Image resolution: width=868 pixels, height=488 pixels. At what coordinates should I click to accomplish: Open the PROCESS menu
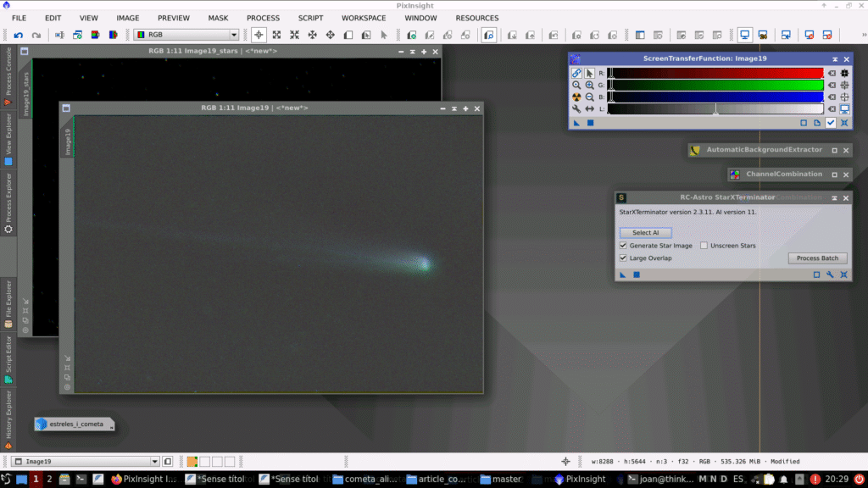tap(263, 18)
